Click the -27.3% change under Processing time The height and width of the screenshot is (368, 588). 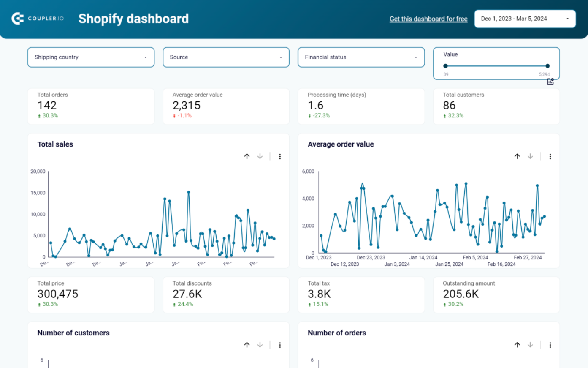coord(319,115)
